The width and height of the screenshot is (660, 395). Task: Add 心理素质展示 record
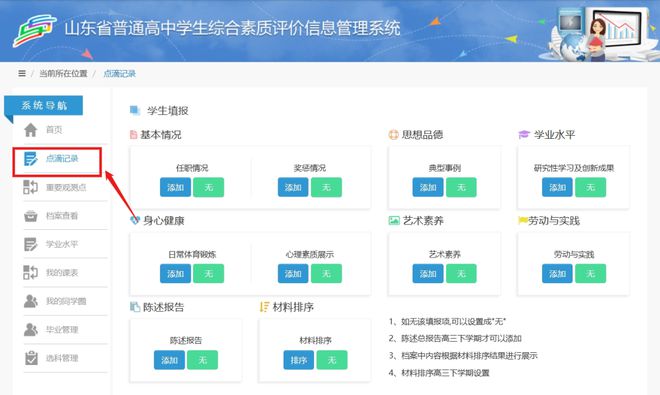pyautogui.click(x=293, y=274)
